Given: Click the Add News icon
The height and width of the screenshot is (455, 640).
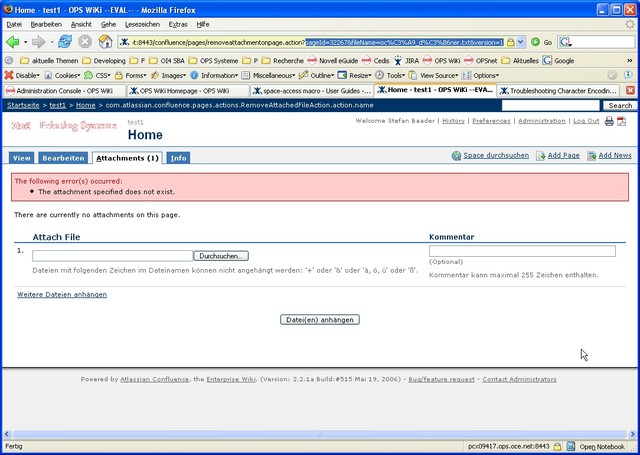Looking at the screenshot, I should coord(592,156).
